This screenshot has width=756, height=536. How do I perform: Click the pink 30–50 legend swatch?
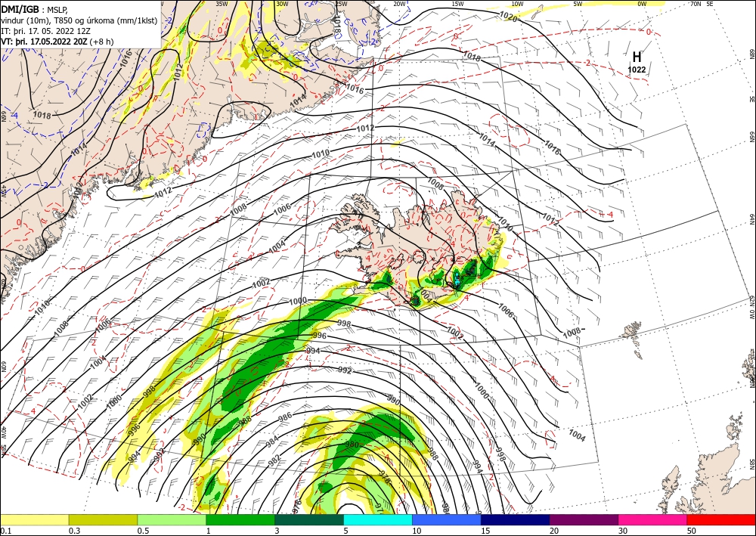(x=653, y=519)
